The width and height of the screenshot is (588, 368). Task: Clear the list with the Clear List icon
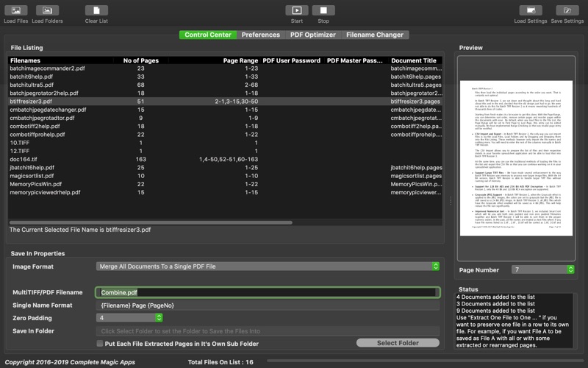96,10
